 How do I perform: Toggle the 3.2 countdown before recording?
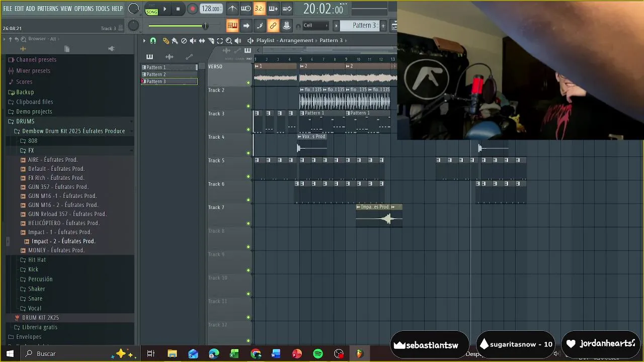coord(260,9)
